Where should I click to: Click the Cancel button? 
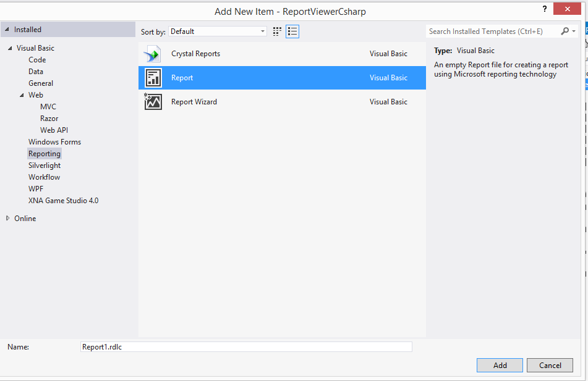coord(549,365)
